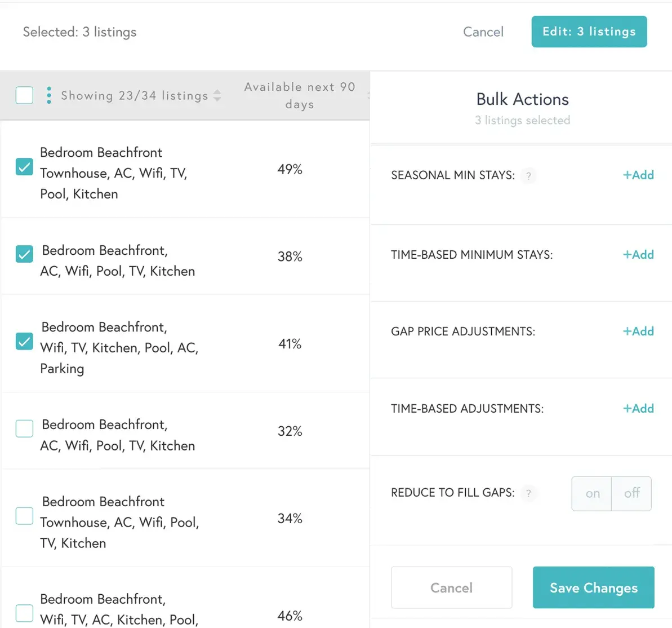Uncheck the 38% availability Beachfront listing
The image size is (672, 628).
tap(24, 254)
